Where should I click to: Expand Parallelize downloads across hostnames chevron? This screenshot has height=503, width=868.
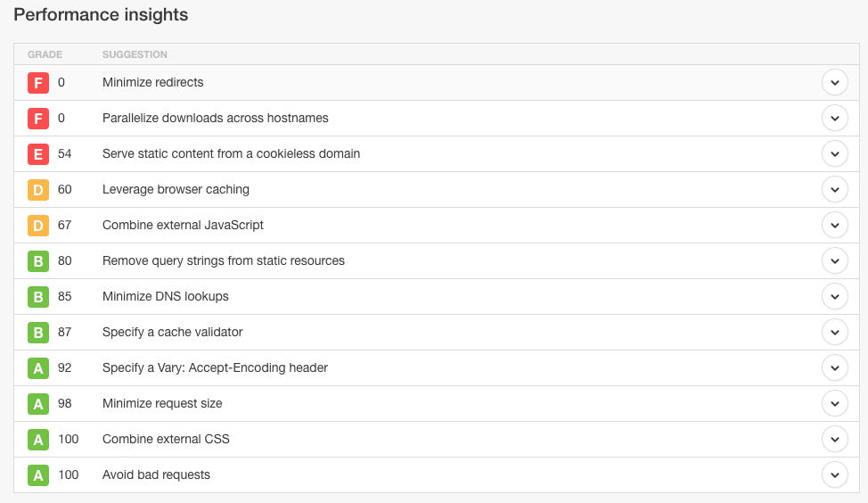point(834,118)
